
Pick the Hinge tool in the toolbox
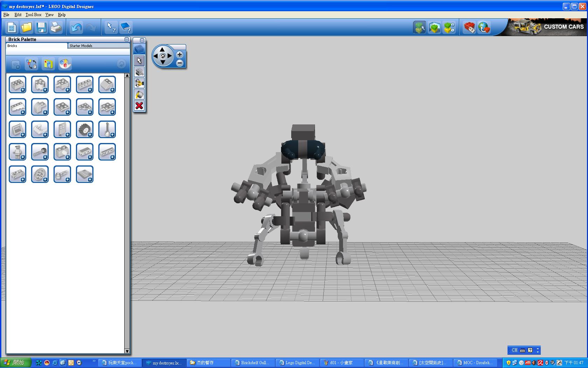point(139,83)
